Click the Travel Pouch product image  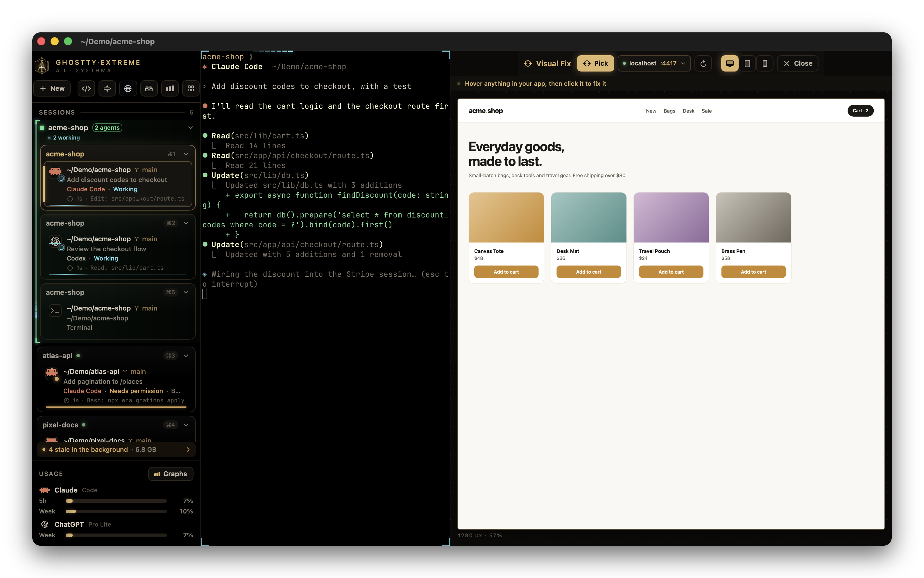(671, 217)
